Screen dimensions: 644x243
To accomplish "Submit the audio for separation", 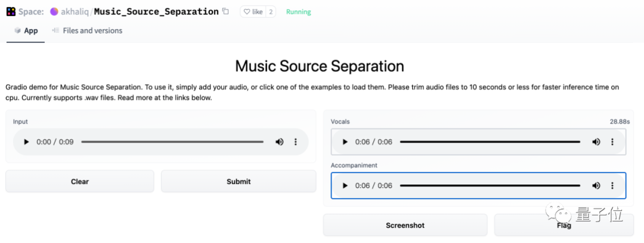I will (x=239, y=182).
